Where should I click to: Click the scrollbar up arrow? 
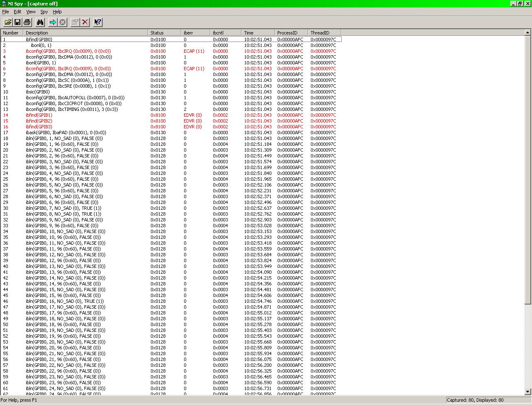click(x=528, y=32)
